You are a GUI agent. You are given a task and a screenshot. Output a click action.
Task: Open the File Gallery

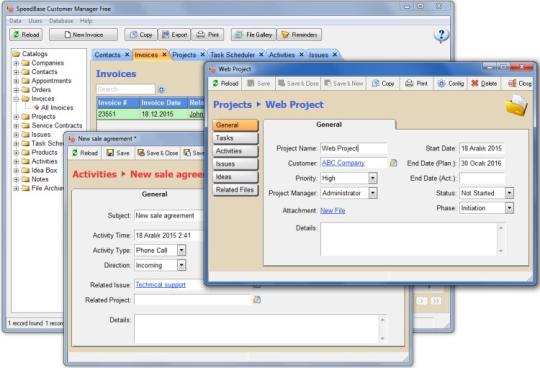(254, 35)
